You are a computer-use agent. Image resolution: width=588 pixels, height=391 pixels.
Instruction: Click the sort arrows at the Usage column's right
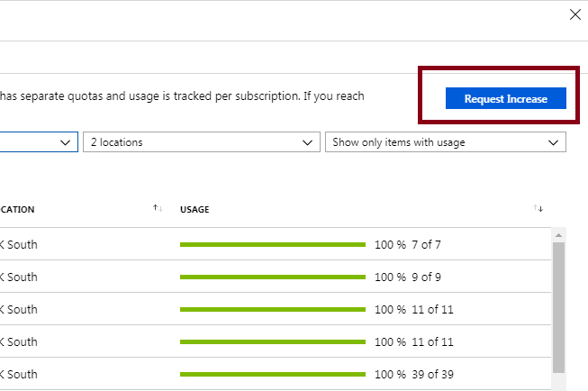pyautogui.click(x=538, y=209)
